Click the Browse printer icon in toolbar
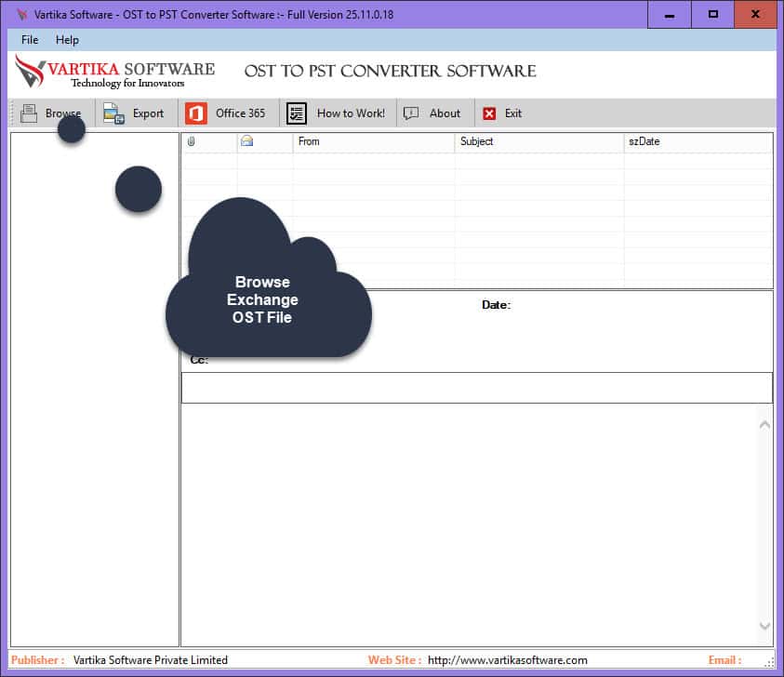The image size is (784, 677). (x=29, y=113)
